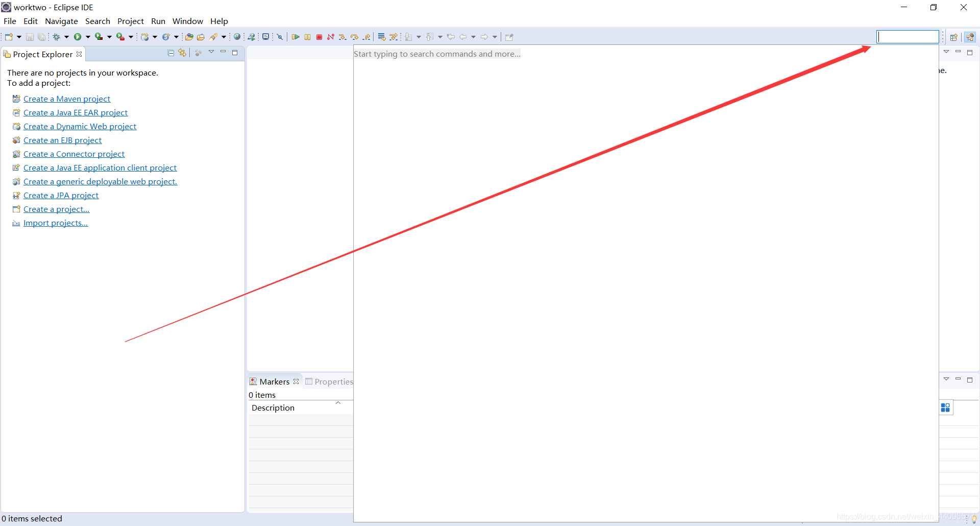
Task: Click the Step Over icon
Action: point(354,37)
